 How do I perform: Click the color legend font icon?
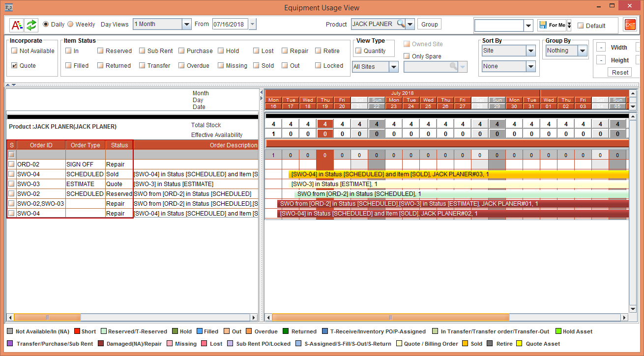click(x=16, y=25)
